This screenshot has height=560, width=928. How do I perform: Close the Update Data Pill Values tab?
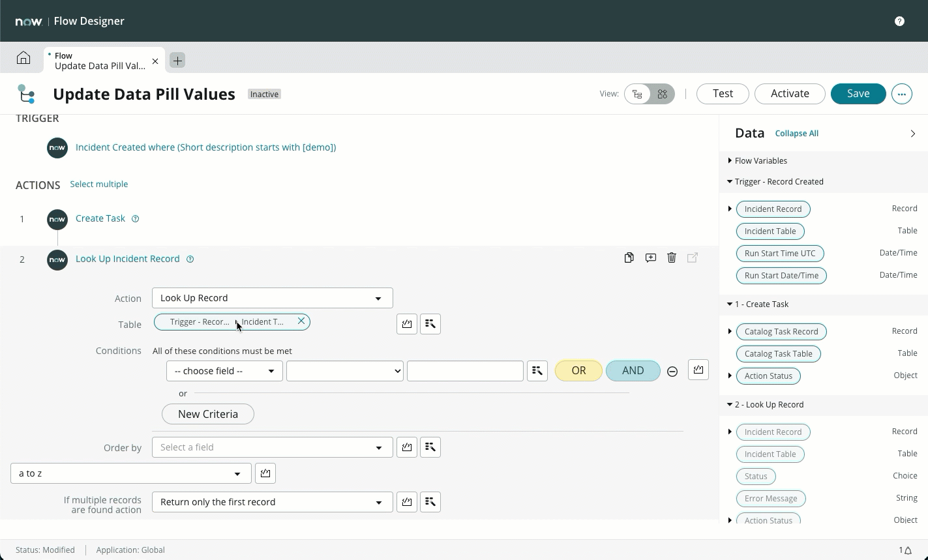(155, 61)
